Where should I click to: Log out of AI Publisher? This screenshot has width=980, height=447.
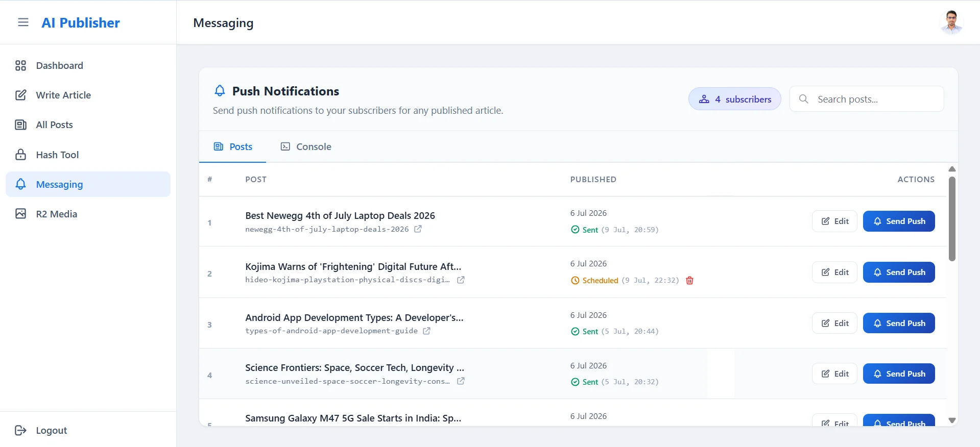pyautogui.click(x=41, y=430)
